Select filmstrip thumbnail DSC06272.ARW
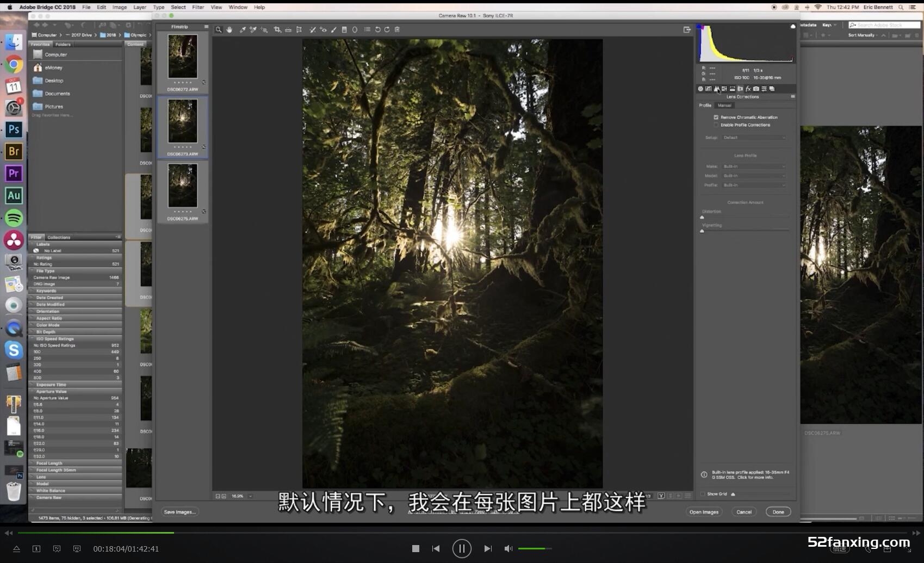This screenshot has height=563, width=924. 183,61
